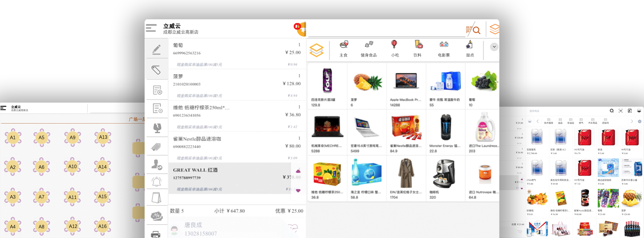Screen dimensions: 644x238
Task: Open the 小吃 category tab
Action: (x=395, y=49)
